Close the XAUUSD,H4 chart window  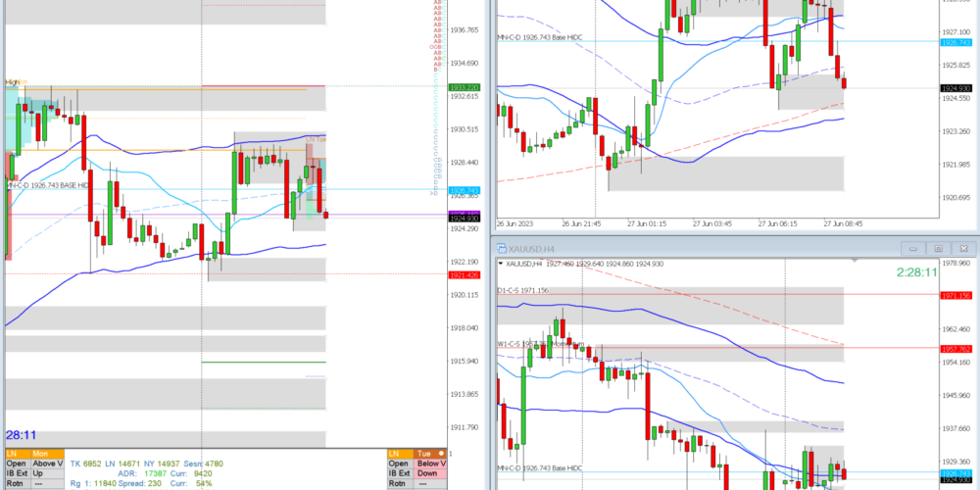963,249
